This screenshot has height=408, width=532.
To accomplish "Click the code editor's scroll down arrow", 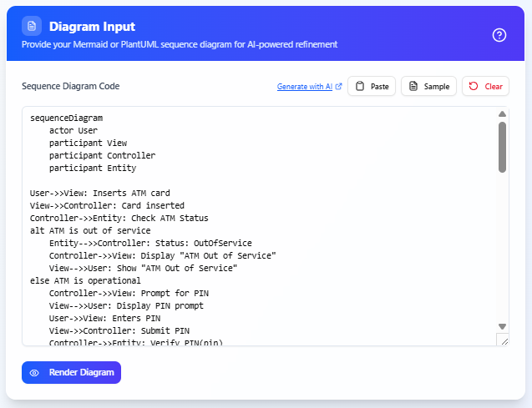I will [x=502, y=326].
